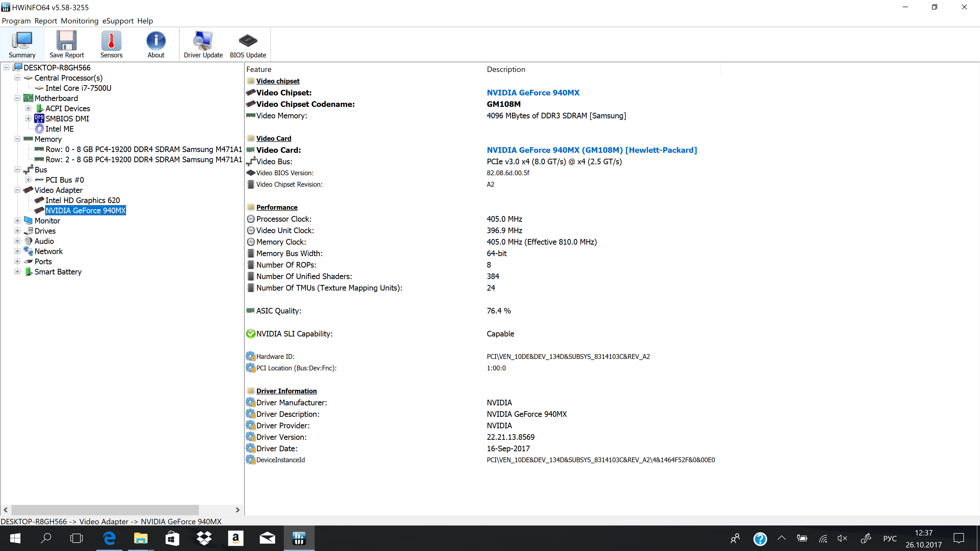Open Amazon app from taskbar
This screenshot has width=980, height=551.
point(236,538)
